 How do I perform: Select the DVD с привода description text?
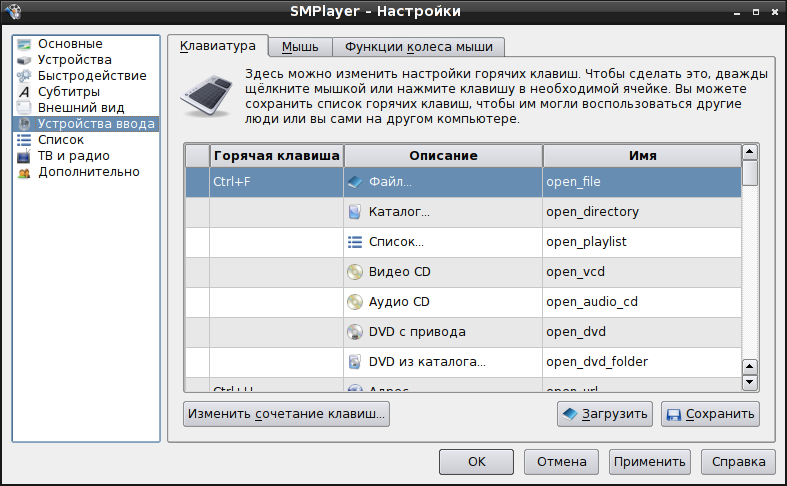[x=417, y=332]
